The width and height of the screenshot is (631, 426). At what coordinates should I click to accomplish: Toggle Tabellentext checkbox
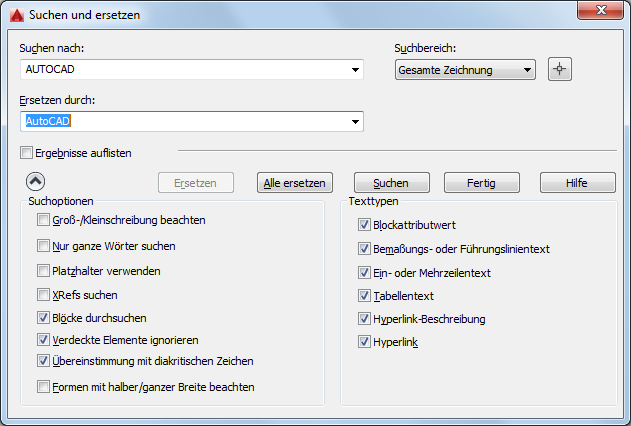click(364, 296)
